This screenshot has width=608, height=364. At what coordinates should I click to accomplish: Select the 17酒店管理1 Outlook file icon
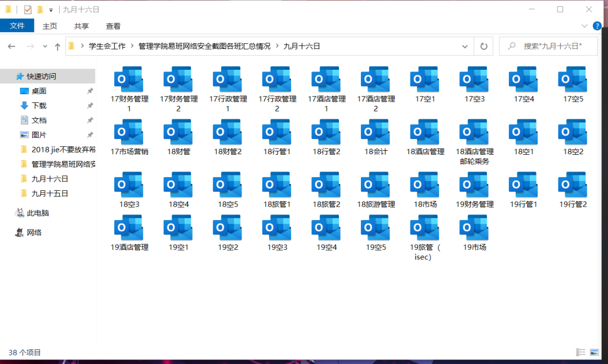coord(326,79)
